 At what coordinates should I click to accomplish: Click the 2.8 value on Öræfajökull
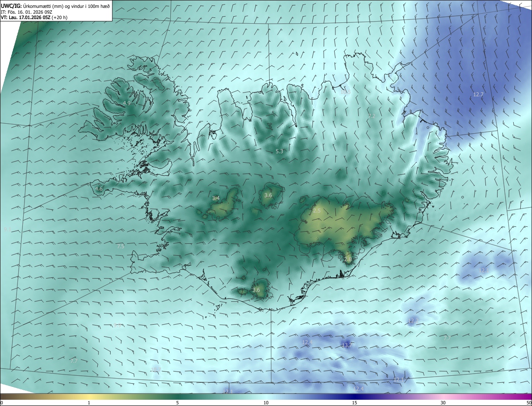click(x=348, y=259)
